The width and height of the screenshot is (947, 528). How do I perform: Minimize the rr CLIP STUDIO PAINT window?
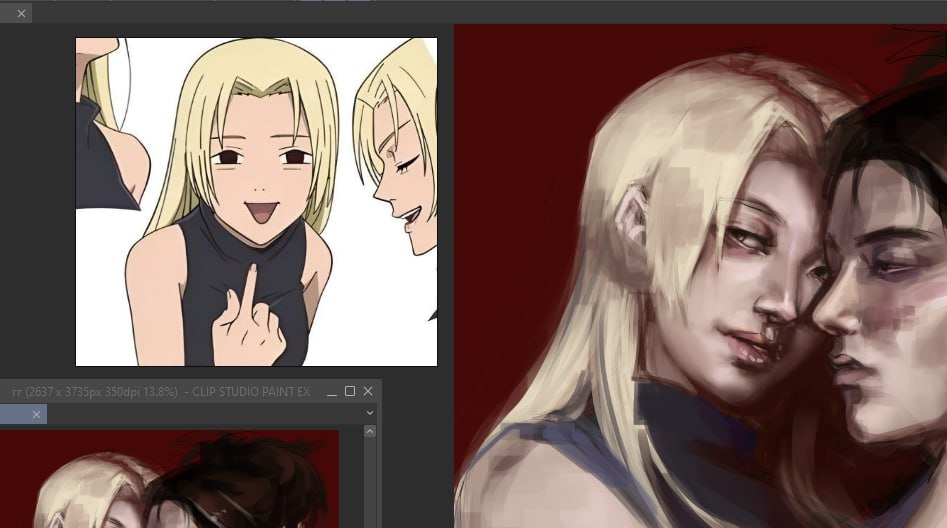[x=332, y=392]
